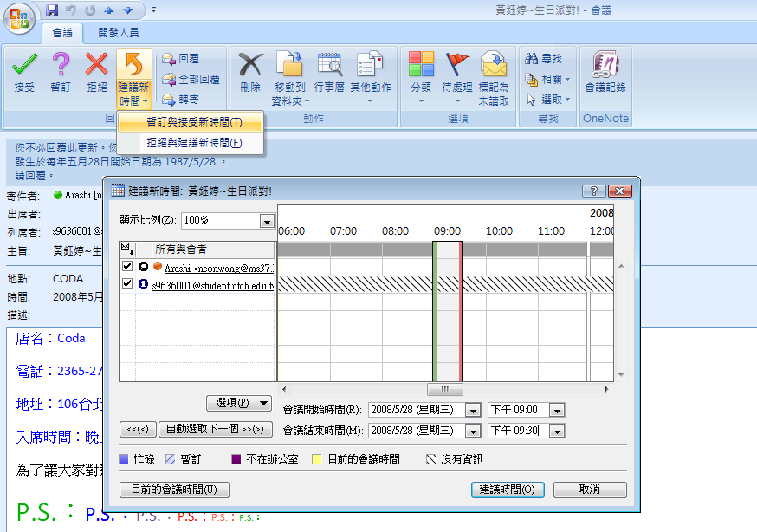This screenshot has height=532, width=757.
Task: Open the meeting end date dropdown
Action: tap(473, 431)
